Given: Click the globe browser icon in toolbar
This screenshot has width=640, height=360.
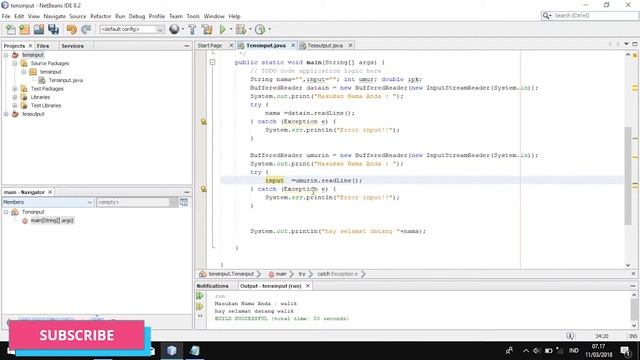Looking at the screenshot, I should point(174,29).
